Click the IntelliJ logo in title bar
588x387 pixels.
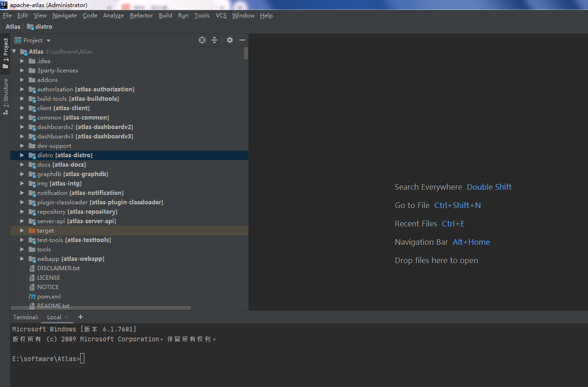(x=4, y=5)
